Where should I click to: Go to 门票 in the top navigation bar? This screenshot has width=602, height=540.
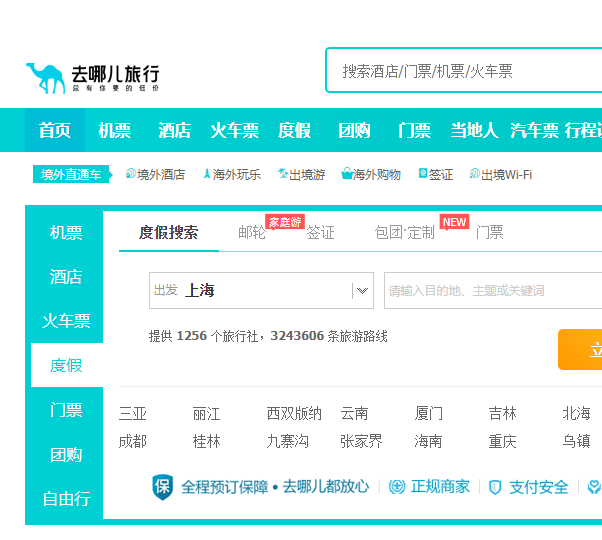414,130
